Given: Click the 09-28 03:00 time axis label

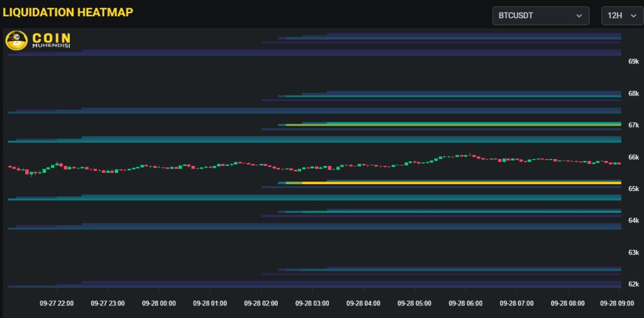Looking at the screenshot, I should click(x=312, y=303).
